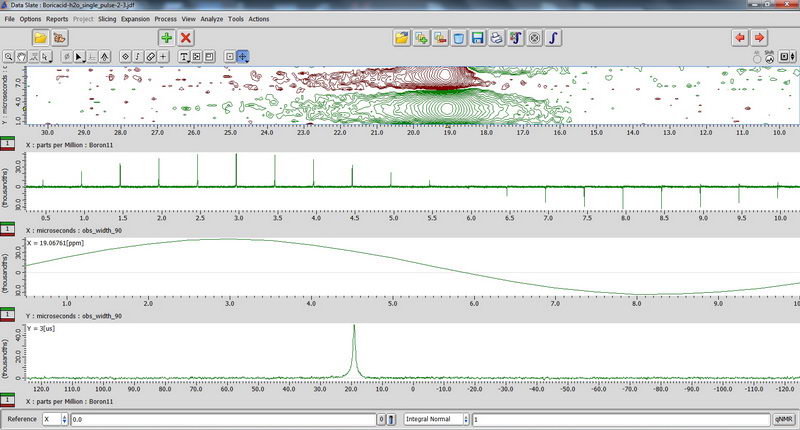This screenshot has width=800, height=430.
Task: Select the magnifier zoom tool
Action: (8, 56)
